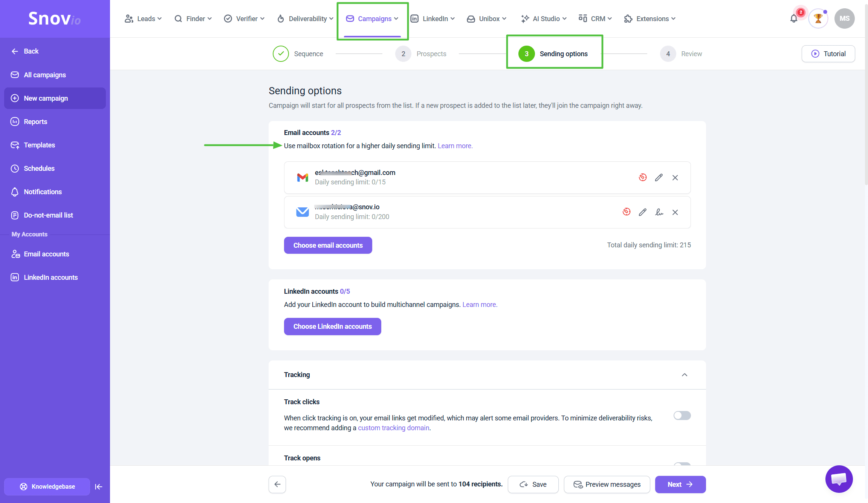Open the trophy achievements icon
The width and height of the screenshot is (868, 503).
[818, 18]
